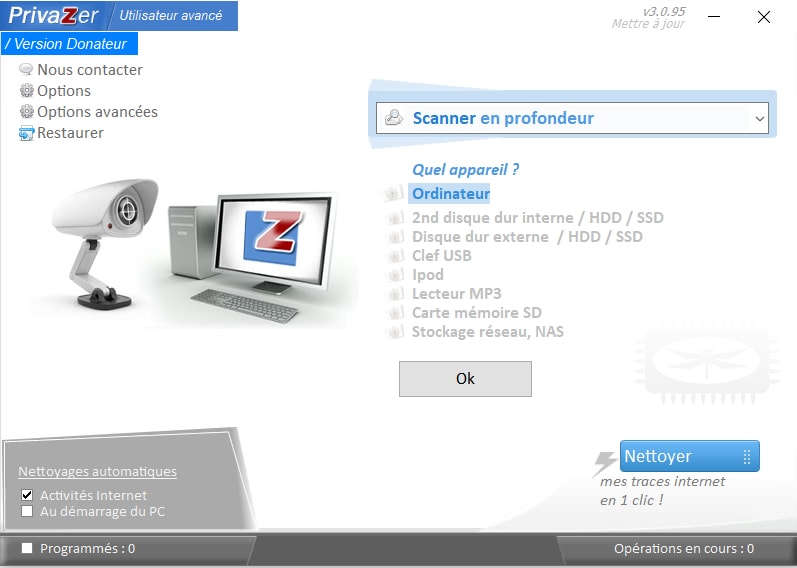Click the restore icon beside Restaurer
Image resolution: width=797 pixels, height=568 pixels.
pyautogui.click(x=26, y=133)
